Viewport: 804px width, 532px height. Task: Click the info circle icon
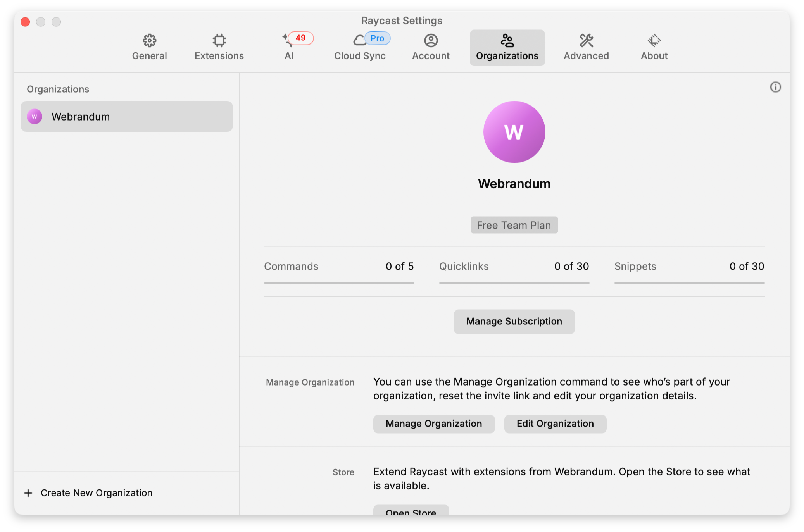click(x=775, y=87)
